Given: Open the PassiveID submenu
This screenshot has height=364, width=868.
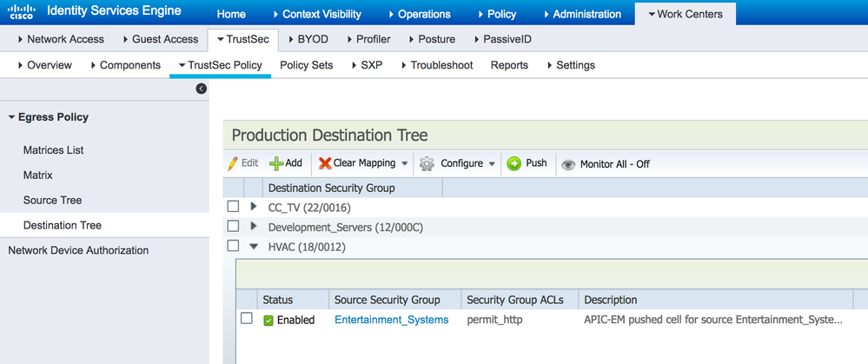Looking at the screenshot, I should click(x=503, y=39).
